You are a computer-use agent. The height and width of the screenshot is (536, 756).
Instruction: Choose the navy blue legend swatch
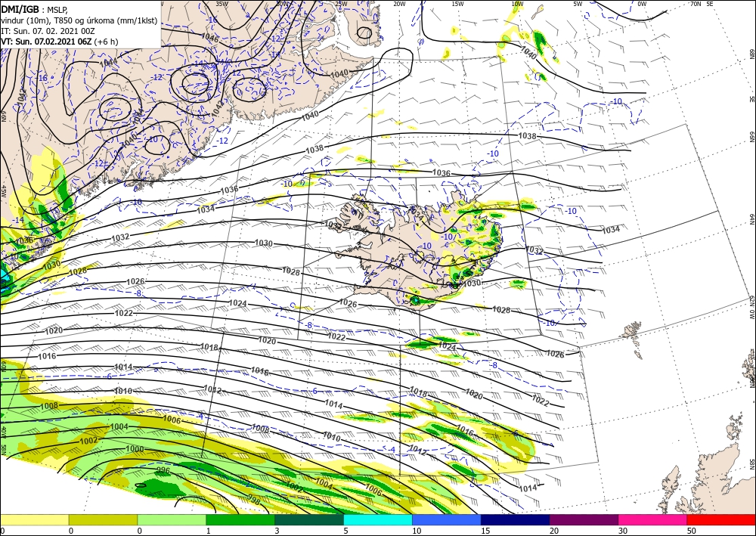(516, 520)
